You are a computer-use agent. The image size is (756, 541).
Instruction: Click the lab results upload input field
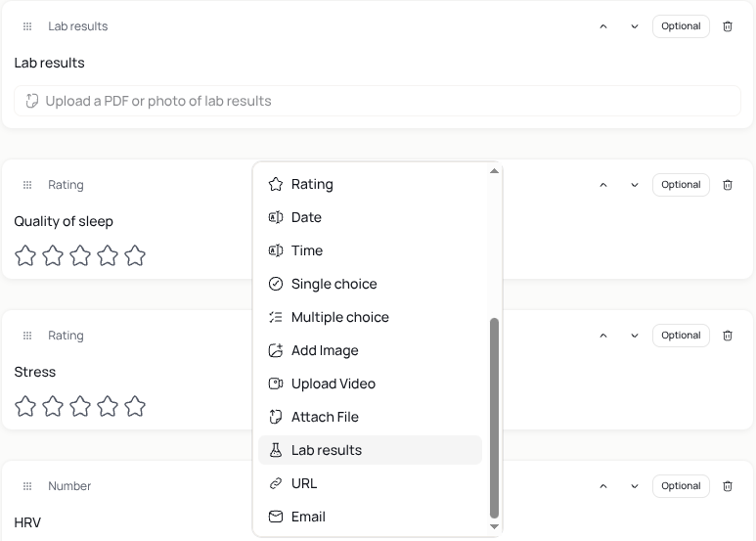pyautogui.click(x=378, y=101)
